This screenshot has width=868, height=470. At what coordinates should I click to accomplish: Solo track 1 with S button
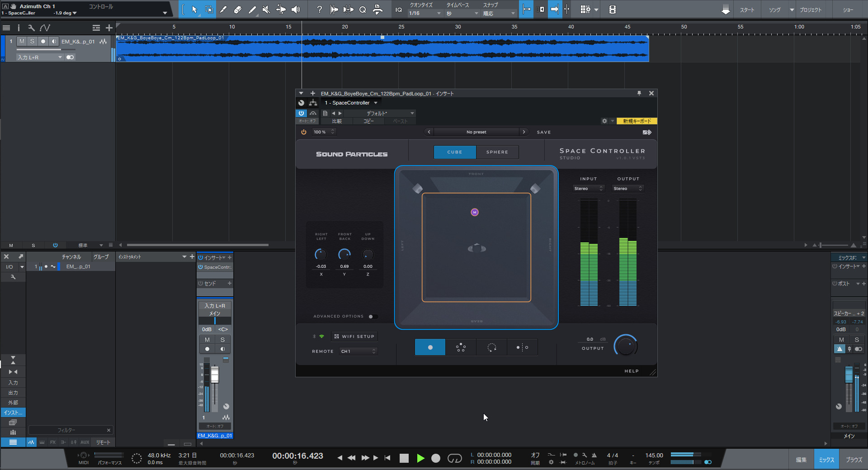[x=32, y=42]
